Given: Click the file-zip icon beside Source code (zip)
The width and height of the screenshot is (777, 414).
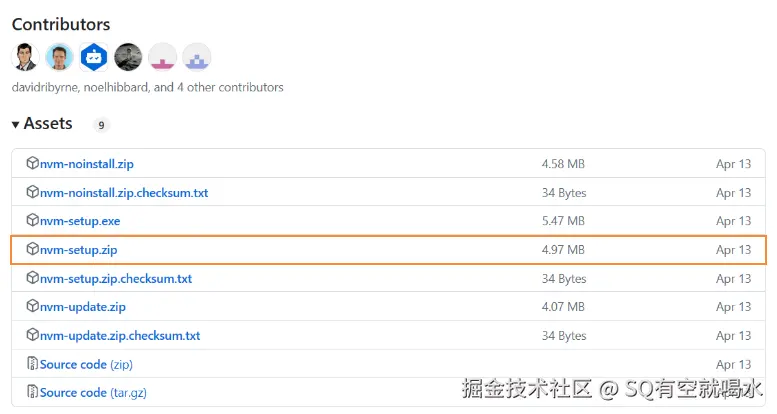Looking at the screenshot, I should point(32,364).
